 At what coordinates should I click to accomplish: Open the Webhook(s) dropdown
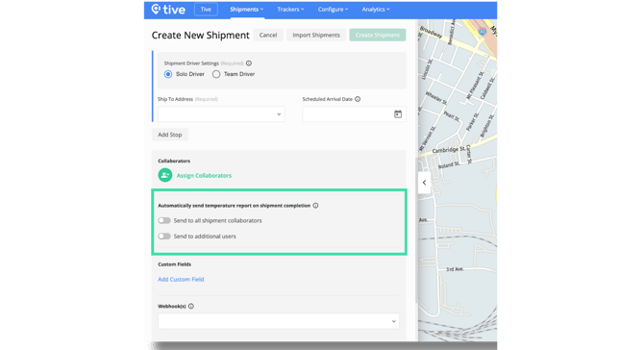coord(279,321)
